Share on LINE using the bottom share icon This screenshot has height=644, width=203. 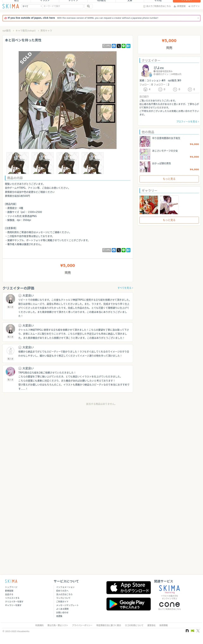[123, 250]
